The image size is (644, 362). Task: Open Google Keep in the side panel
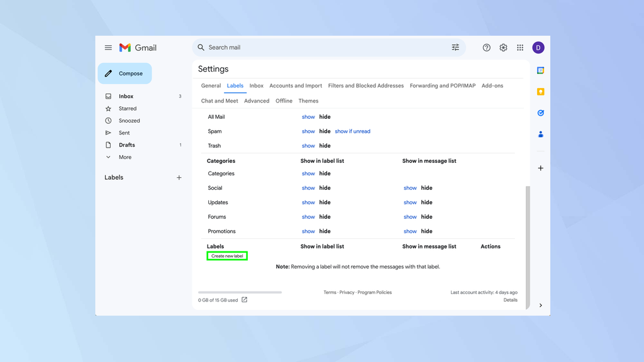click(541, 91)
